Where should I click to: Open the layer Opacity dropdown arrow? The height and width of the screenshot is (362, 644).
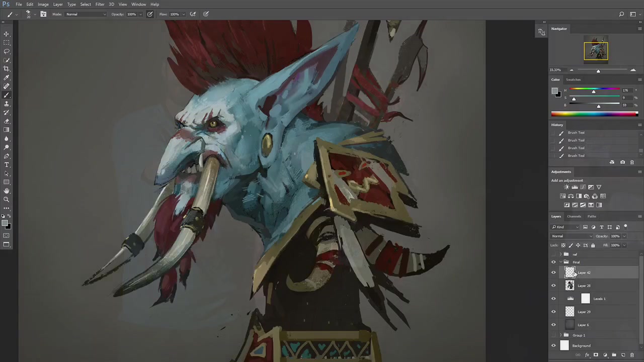(x=624, y=236)
